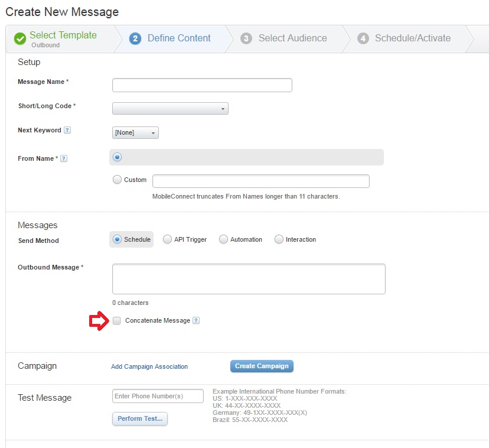The height and width of the screenshot is (448, 489).
Task: Select Automation as send method
Action: tap(223, 239)
